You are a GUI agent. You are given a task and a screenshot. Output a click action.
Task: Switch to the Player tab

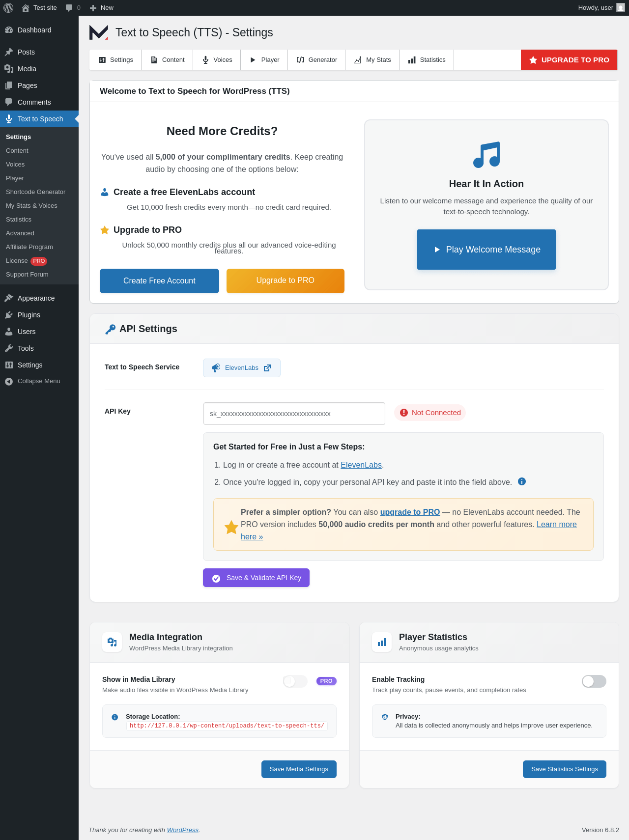pos(264,60)
